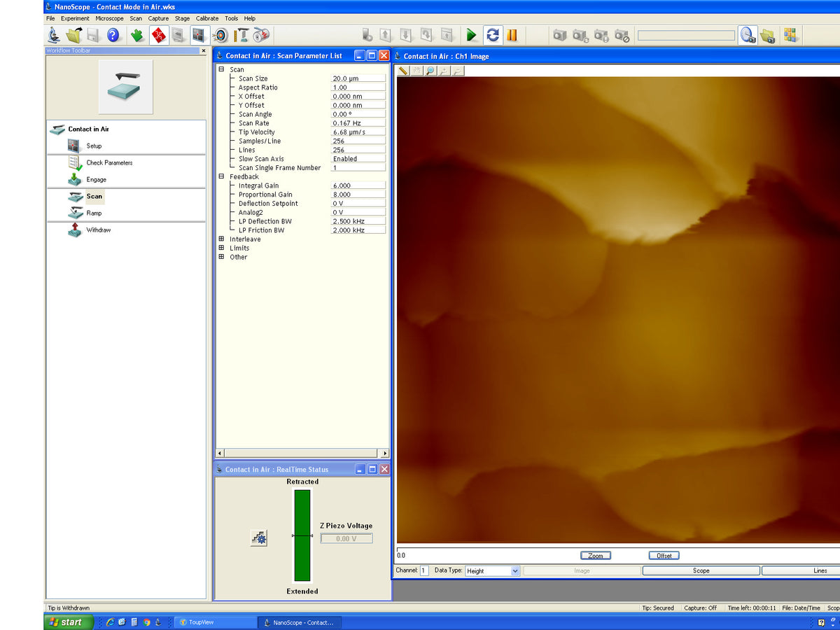Click the Z Piezo Voltage readout field

(x=346, y=538)
